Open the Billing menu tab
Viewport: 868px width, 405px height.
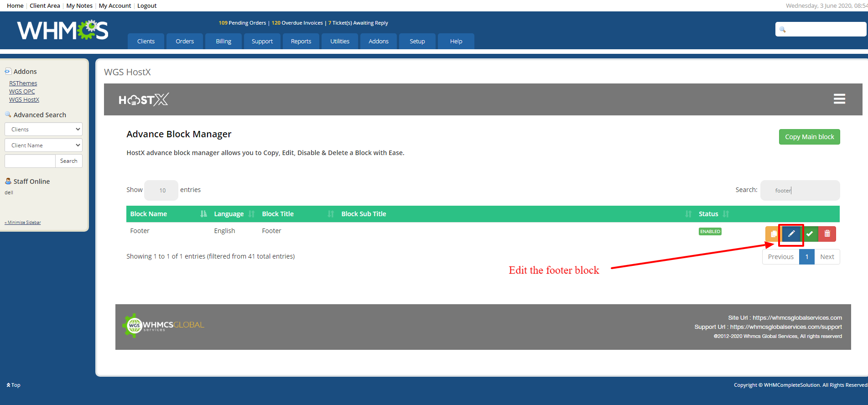pos(223,42)
